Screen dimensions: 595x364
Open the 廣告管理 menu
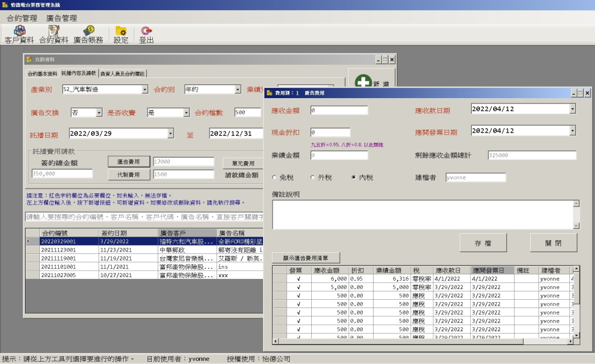click(x=61, y=18)
